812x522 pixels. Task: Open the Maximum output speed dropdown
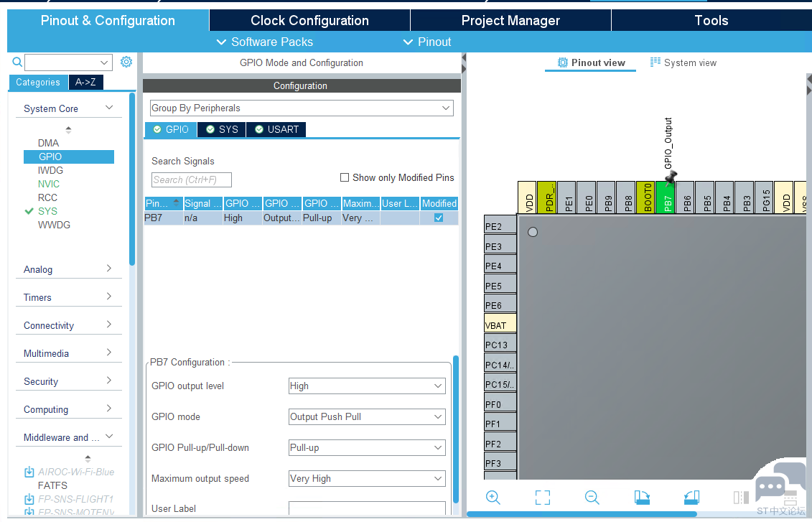pyautogui.click(x=367, y=478)
